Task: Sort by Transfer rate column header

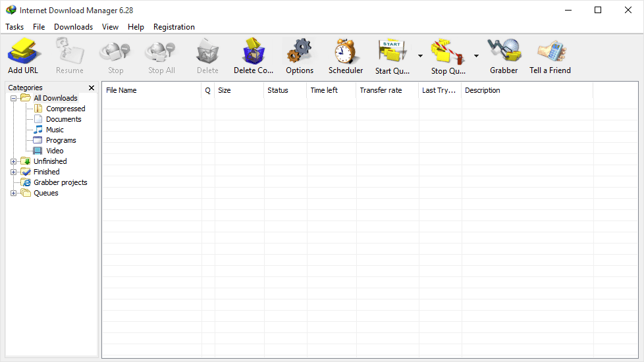Action: [x=387, y=90]
